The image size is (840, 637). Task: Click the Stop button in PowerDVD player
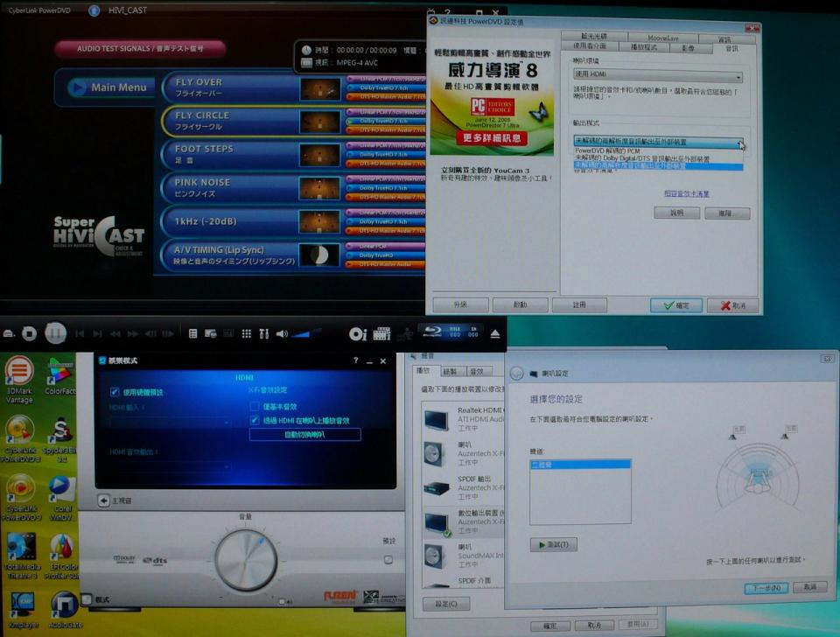[x=29, y=333]
